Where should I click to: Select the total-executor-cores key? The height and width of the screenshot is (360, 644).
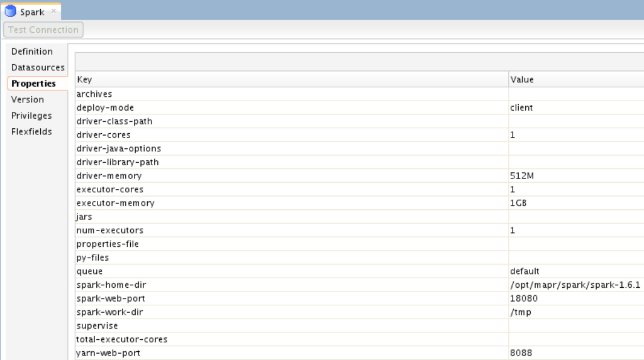[121, 339]
